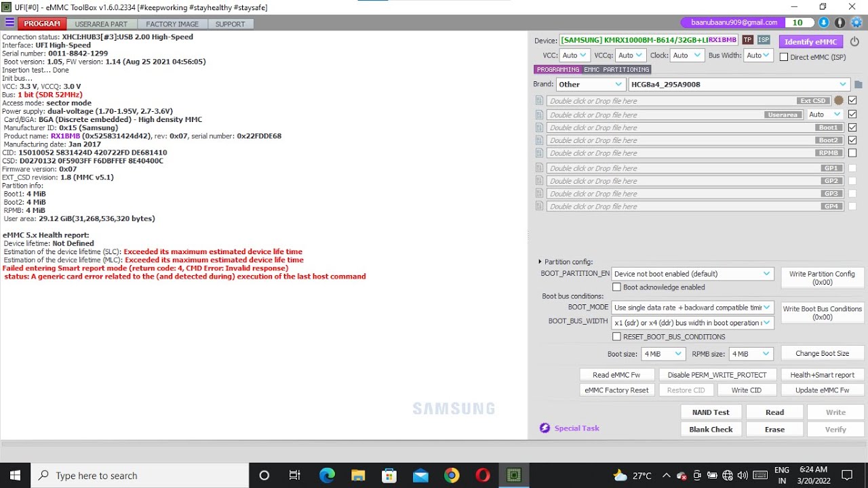Click the eMMC Factory Reset button
Screen dimensions: 868x488
click(x=616, y=390)
